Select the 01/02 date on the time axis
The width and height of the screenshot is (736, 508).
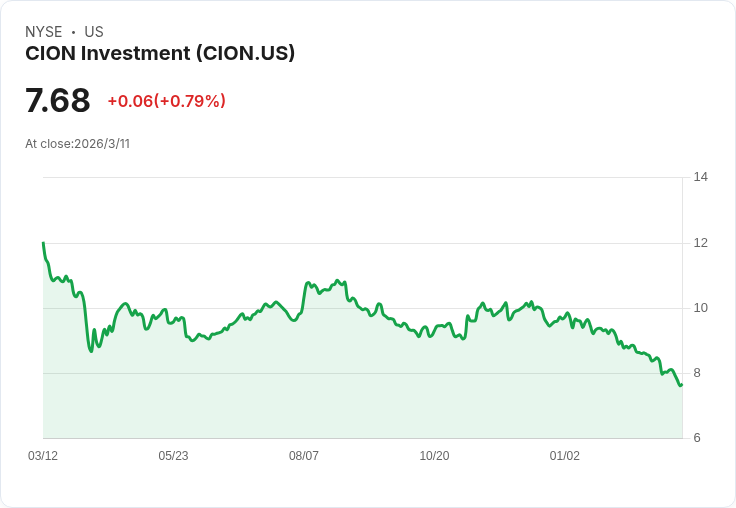pos(565,456)
